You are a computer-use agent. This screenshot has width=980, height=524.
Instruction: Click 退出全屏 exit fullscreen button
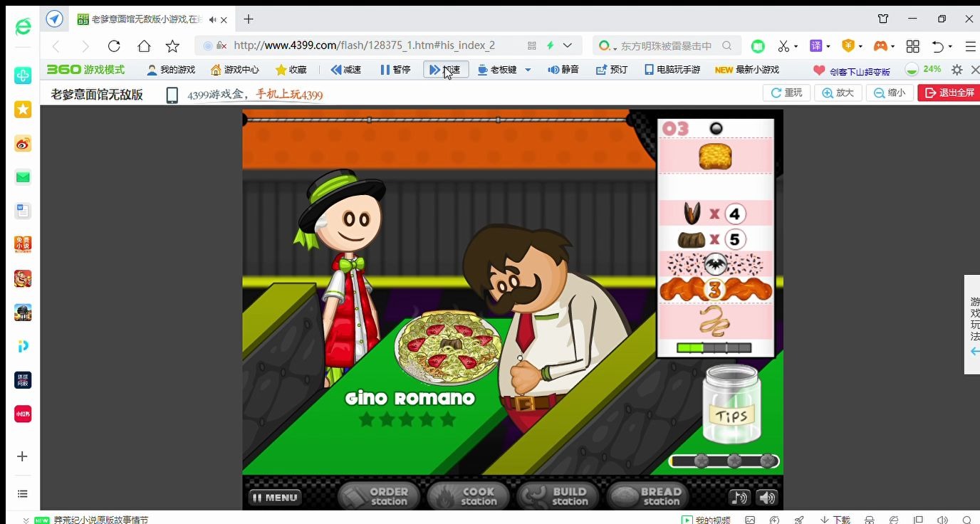click(949, 93)
